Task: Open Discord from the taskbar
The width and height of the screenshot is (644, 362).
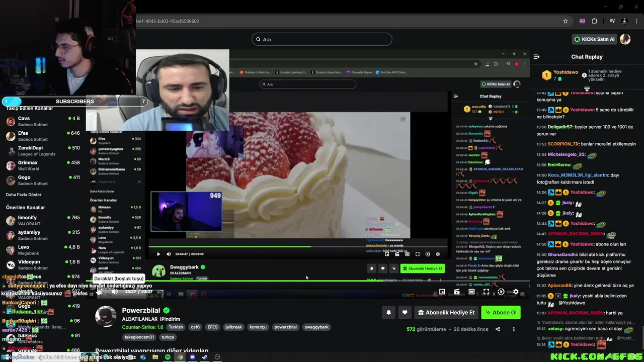Action: point(192,357)
